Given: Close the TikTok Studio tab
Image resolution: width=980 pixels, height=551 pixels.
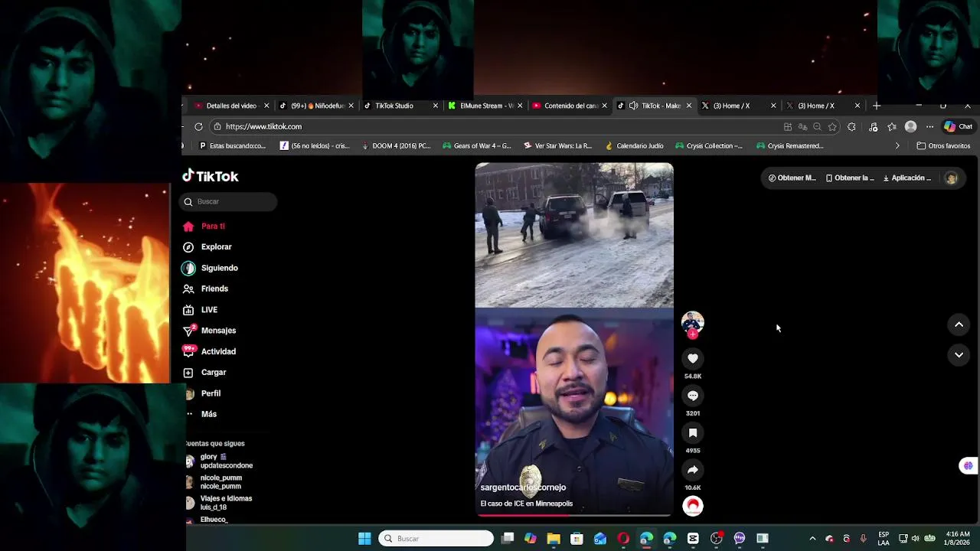Looking at the screenshot, I should [x=436, y=106].
